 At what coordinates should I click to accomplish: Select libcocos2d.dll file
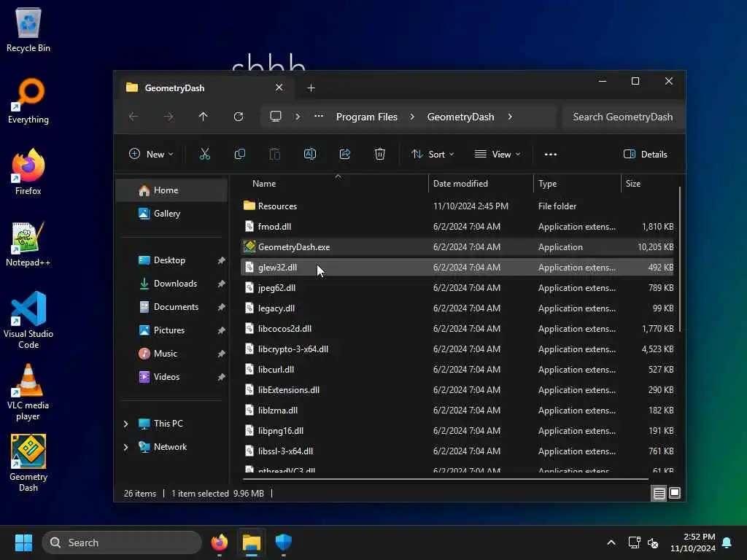457,329
